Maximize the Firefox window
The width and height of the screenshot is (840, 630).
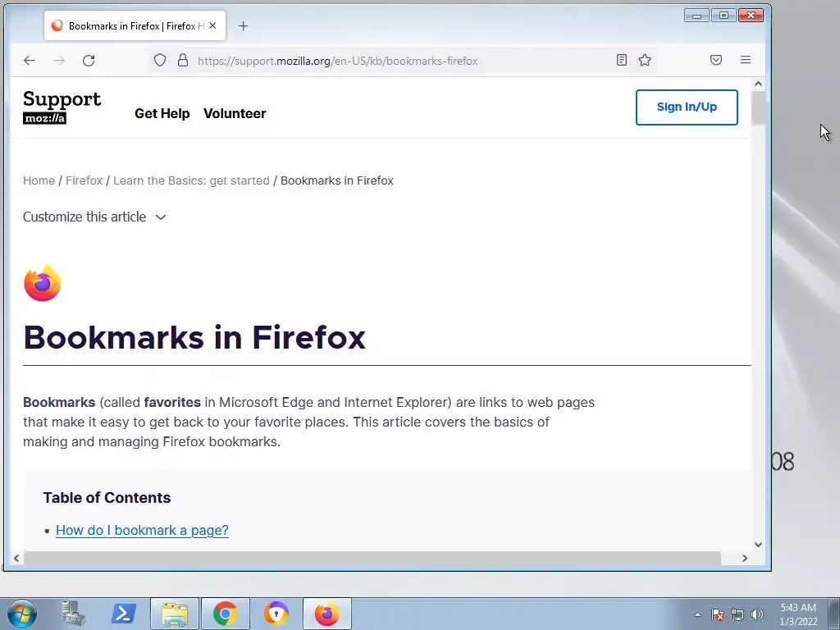(724, 15)
